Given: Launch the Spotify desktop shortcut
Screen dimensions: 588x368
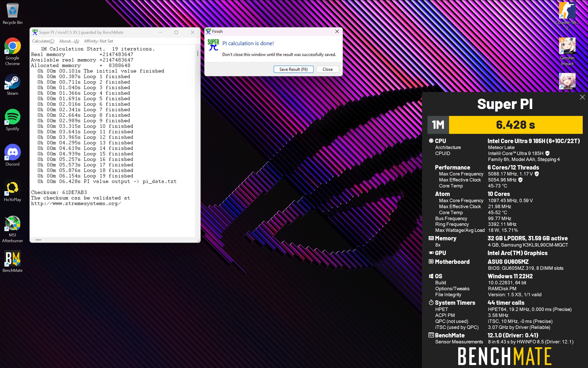Looking at the screenshot, I should coord(12,120).
